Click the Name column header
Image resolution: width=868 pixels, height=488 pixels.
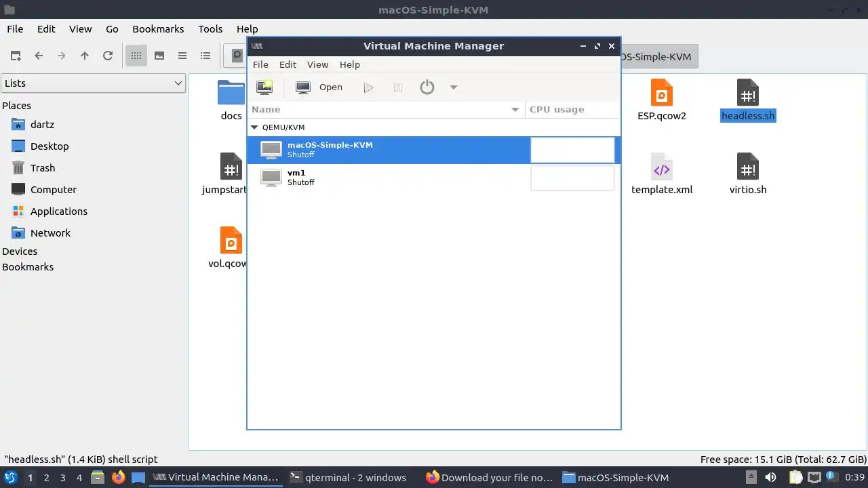point(386,109)
